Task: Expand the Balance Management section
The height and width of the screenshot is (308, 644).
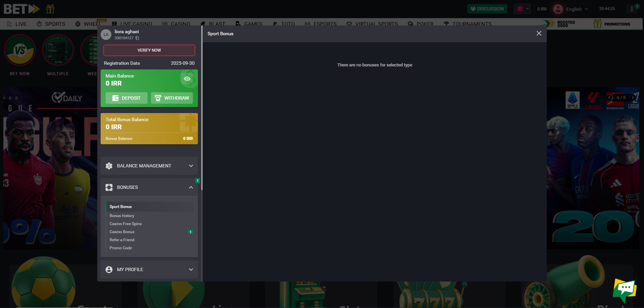Action: 149,166
